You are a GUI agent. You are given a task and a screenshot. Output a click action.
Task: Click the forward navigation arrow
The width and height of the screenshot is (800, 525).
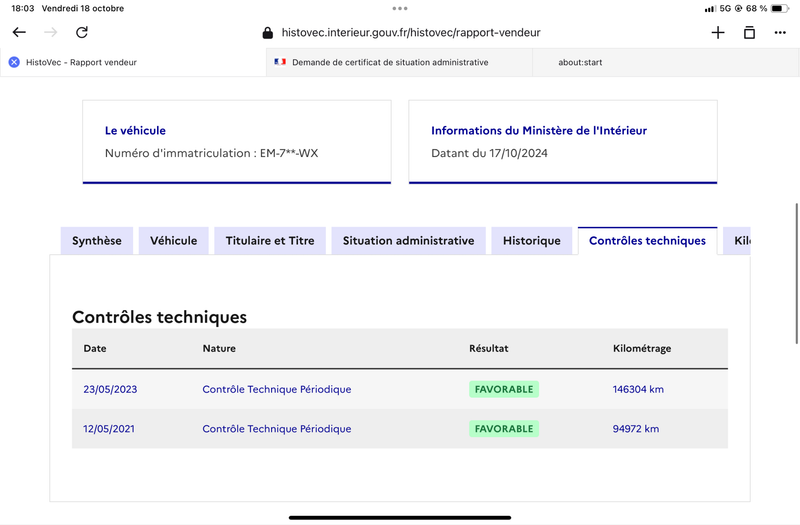coord(51,32)
